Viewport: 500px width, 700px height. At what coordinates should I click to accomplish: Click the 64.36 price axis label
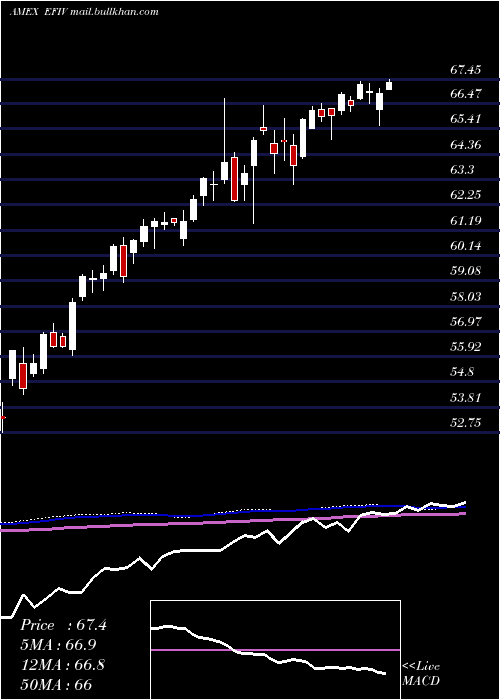466,145
